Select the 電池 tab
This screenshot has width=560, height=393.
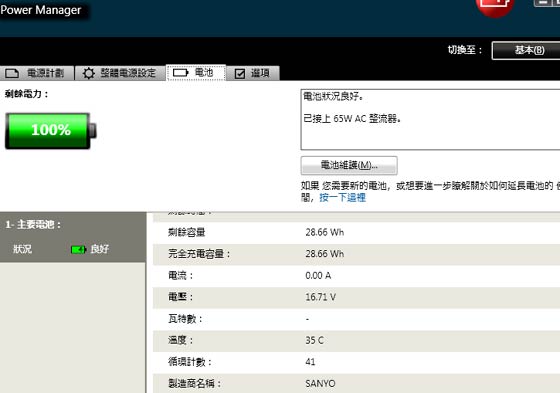pos(196,73)
